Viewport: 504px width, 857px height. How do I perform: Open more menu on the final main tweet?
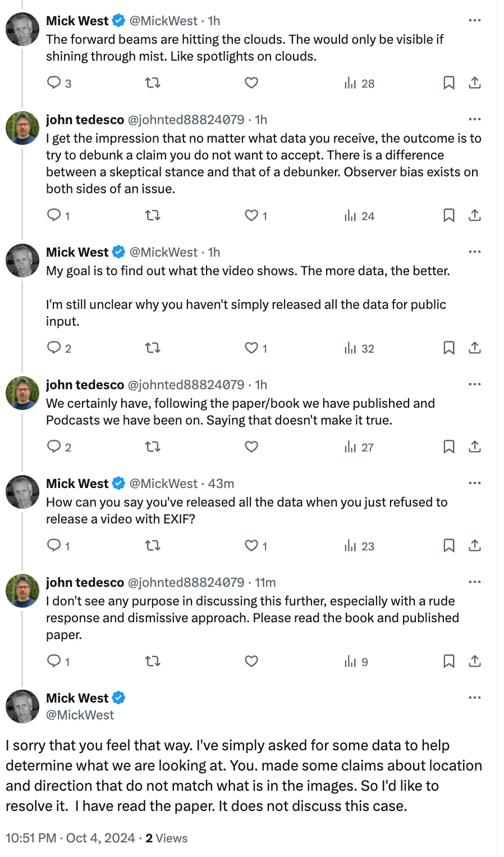pos(474,698)
